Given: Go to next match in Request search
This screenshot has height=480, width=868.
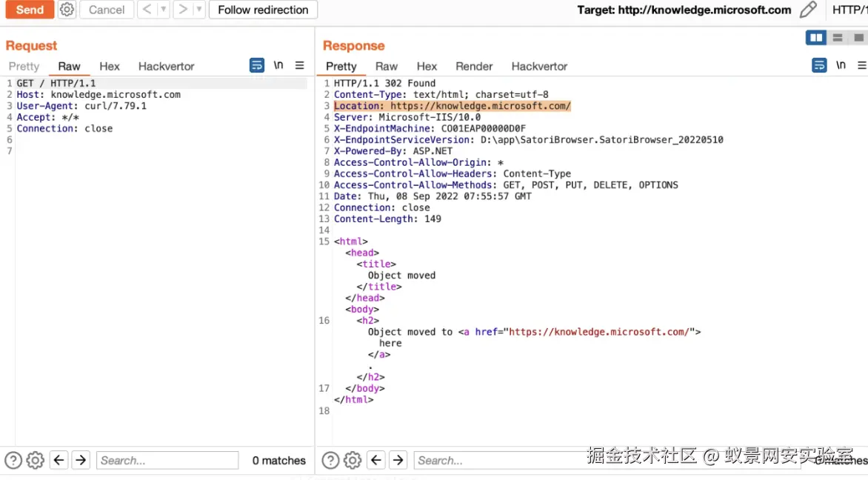Looking at the screenshot, I should (81, 460).
